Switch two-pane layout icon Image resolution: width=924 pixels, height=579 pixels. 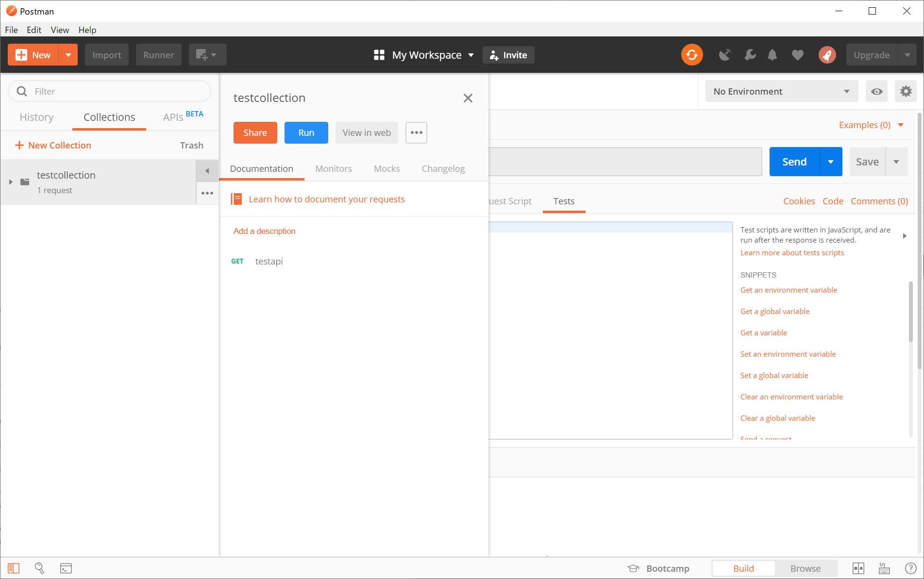pyautogui.click(x=858, y=568)
